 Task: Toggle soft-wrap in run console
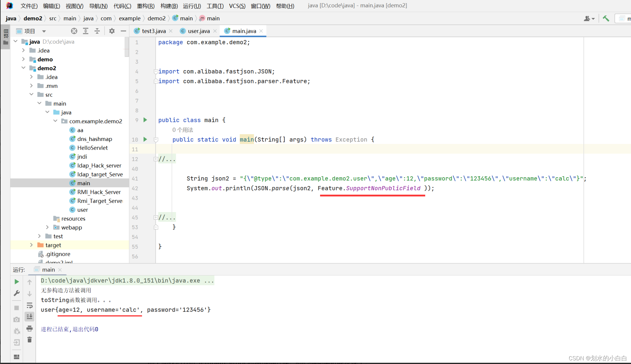tap(29, 305)
